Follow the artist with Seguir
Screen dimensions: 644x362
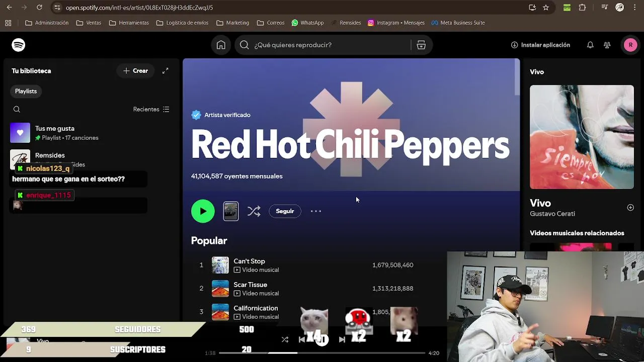(x=285, y=211)
